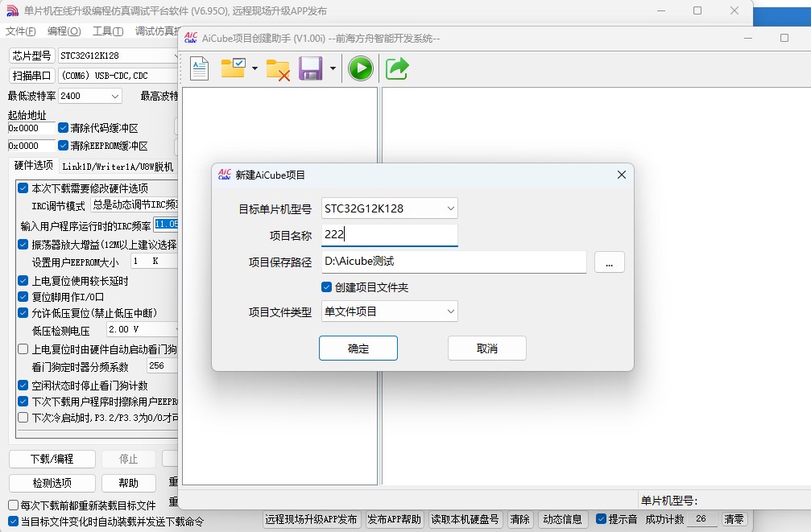Expand the arrow beside the open folder icon
Viewport: 811px width, 532px height.
click(x=254, y=68)
